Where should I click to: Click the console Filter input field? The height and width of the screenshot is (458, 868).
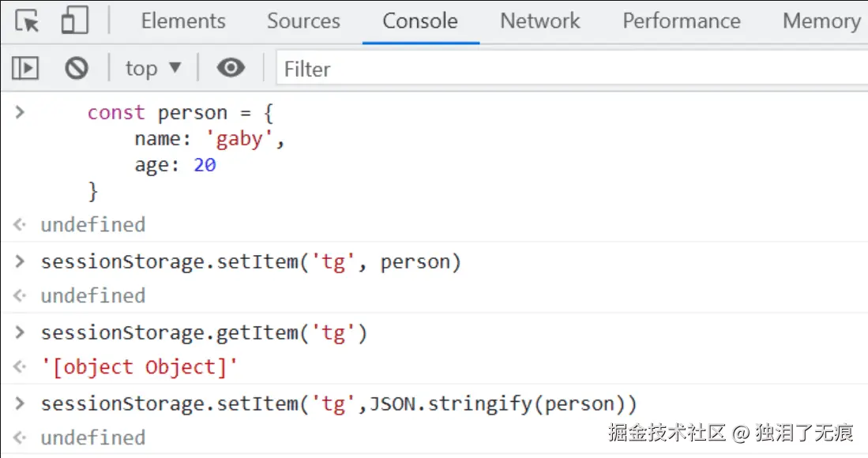pyautogui.click(x=569, y=69)
